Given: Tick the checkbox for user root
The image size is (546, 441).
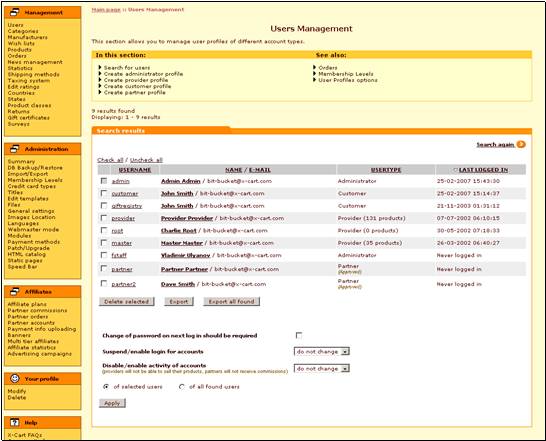Looking at the screenshot, I should click(x=104, y=230).
